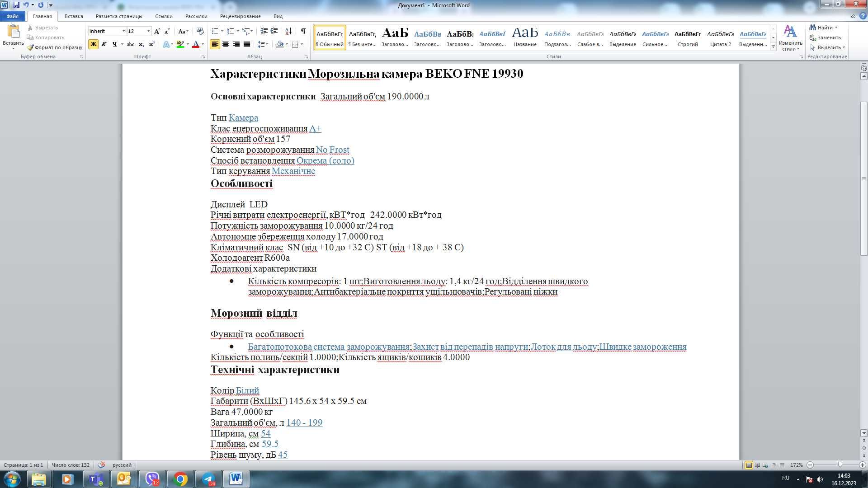This screenshot has width=868, height=488.
Task: Open the Файл (File) tab
Action: (x=13, y=16)
